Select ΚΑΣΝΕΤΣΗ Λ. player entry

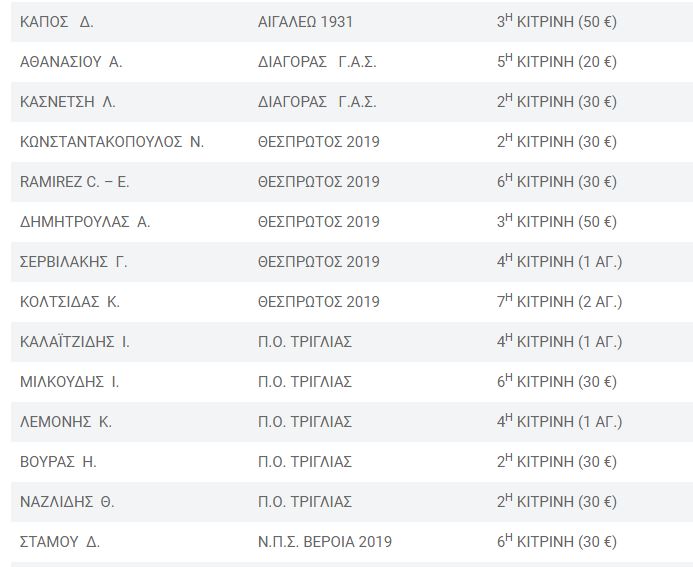(x=68, y=102)
